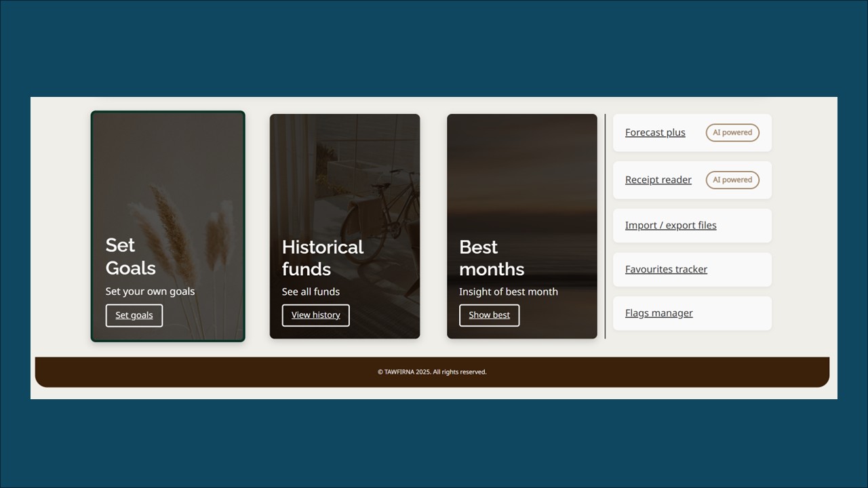Select Import / export files

click(671, 224)
